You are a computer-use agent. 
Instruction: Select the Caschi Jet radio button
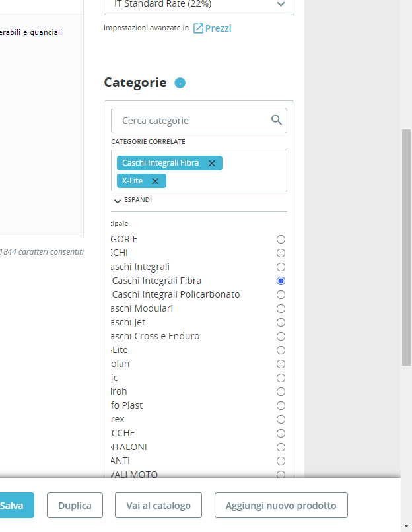[281, 322]
